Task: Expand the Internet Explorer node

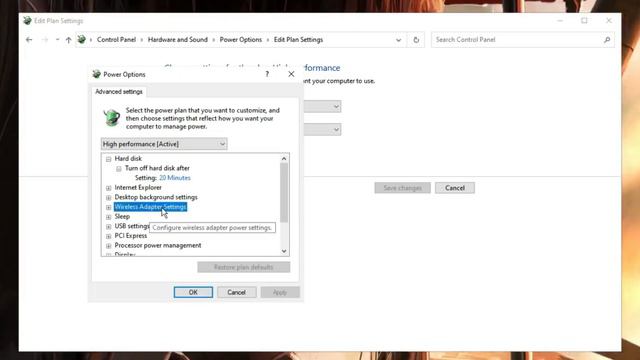Action: coord(109,188)
